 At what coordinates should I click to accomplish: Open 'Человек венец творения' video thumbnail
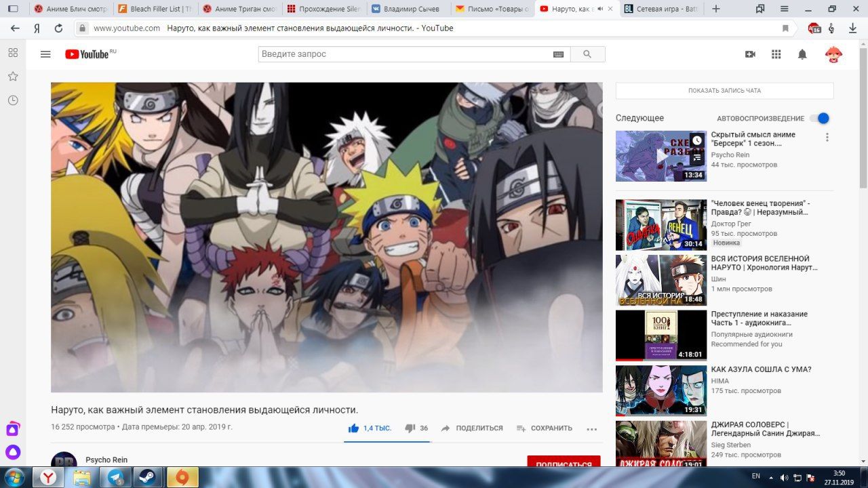(x=660, y=224)
